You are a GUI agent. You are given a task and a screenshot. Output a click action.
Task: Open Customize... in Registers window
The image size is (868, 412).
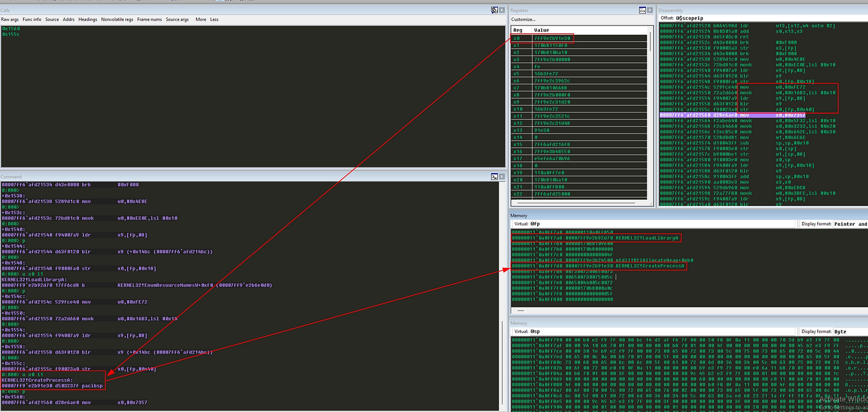pyautogui.click(x=523, y=19)
